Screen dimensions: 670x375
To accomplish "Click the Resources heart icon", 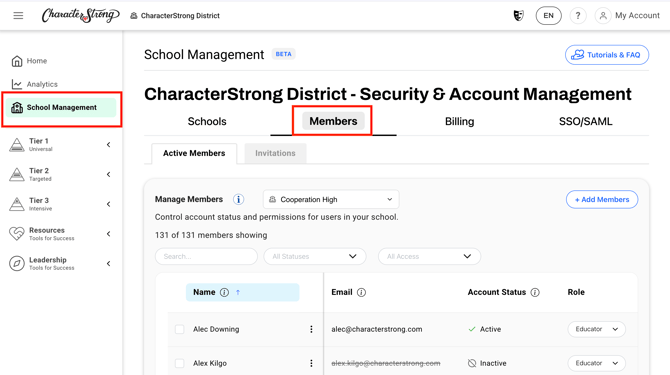I will click(17, 234).
